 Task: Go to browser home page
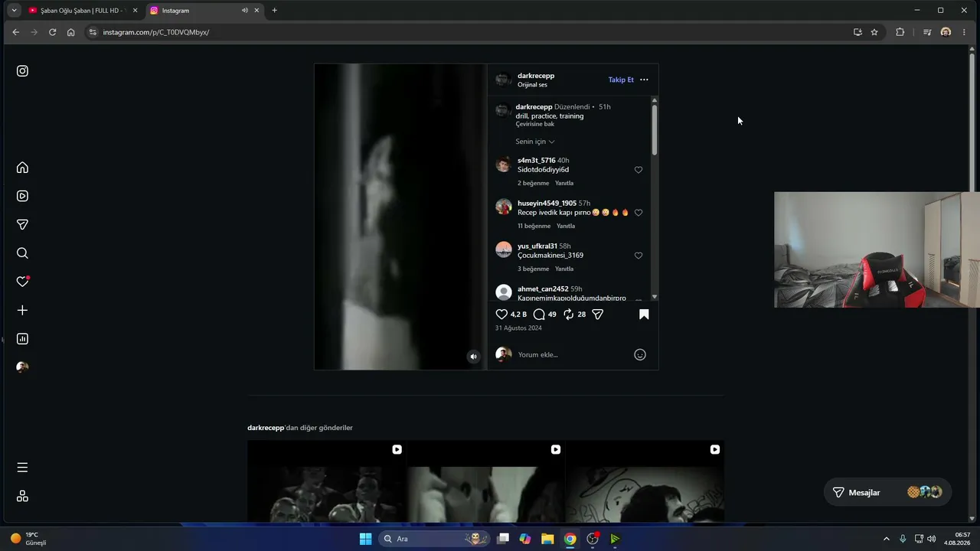[70, 32]
